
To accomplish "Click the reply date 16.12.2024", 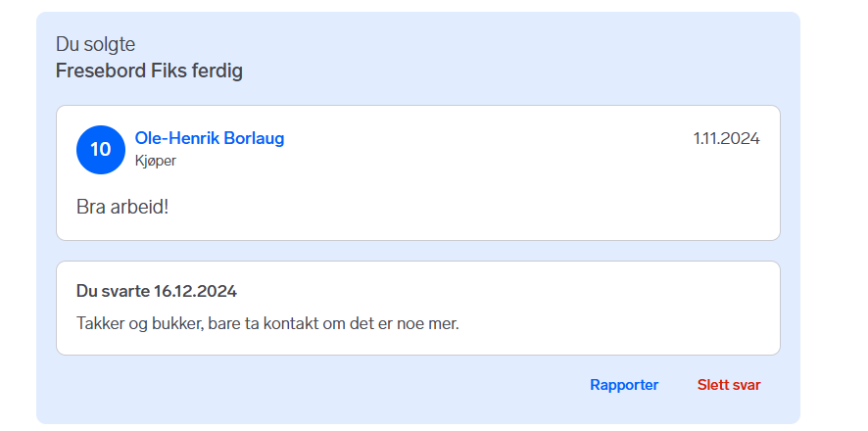I will pos(195,291).
